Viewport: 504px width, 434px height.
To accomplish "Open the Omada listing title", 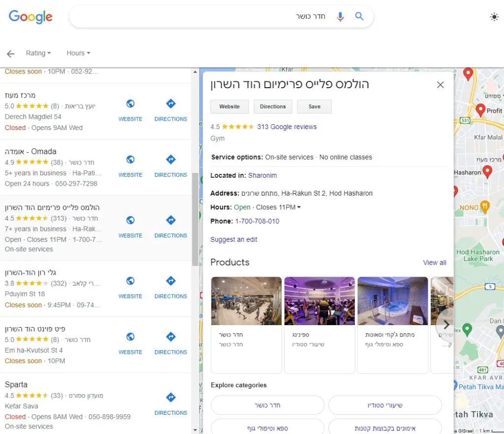I will tap(31, 152).
